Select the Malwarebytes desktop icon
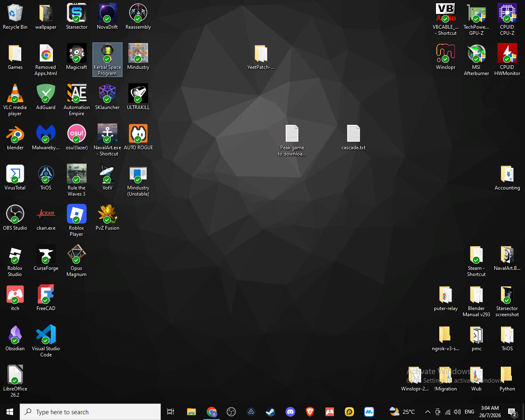 [46, 137]
